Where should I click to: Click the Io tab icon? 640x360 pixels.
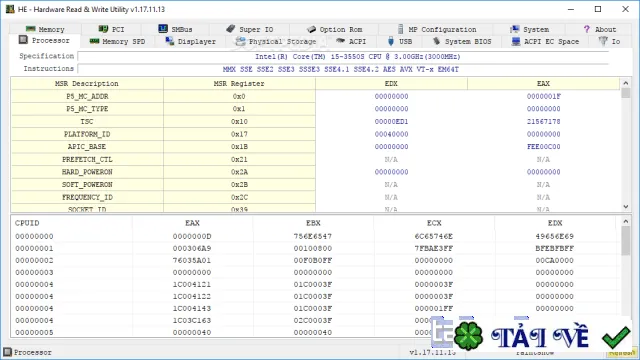point(603,41)
